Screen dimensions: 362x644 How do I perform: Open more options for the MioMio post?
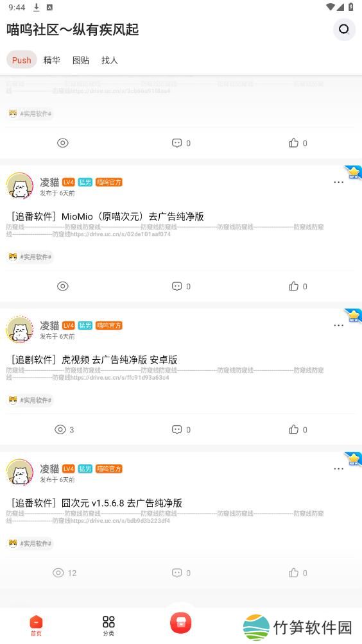[x=339, y=182]
